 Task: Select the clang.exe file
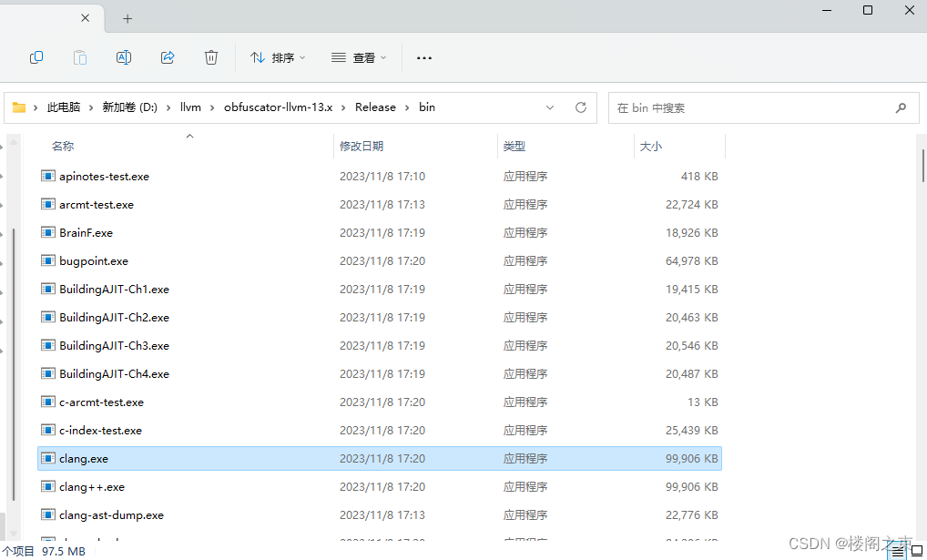[84, 458]
